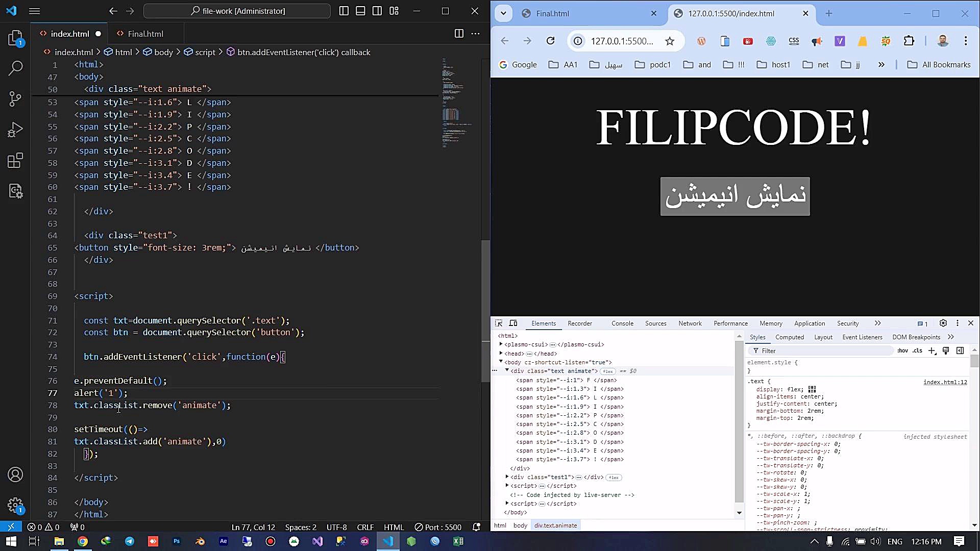Open the Search view in VS Code

pos(16,68)
